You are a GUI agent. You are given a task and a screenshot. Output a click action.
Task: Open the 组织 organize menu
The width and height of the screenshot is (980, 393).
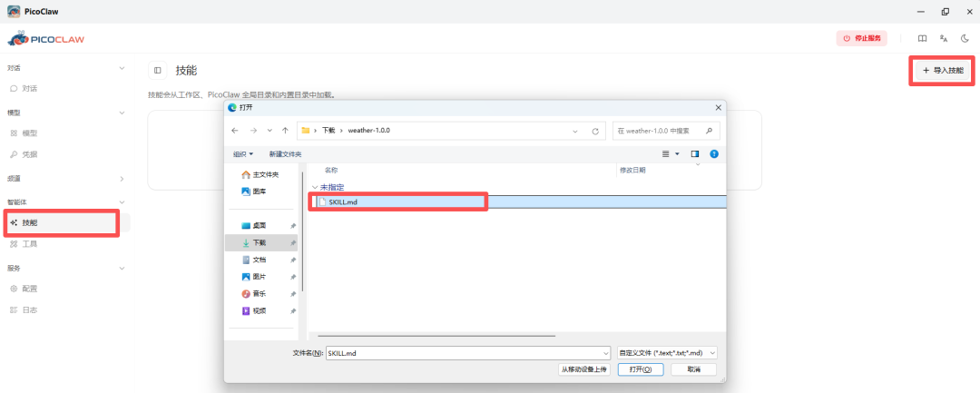(x=243, y=153)
